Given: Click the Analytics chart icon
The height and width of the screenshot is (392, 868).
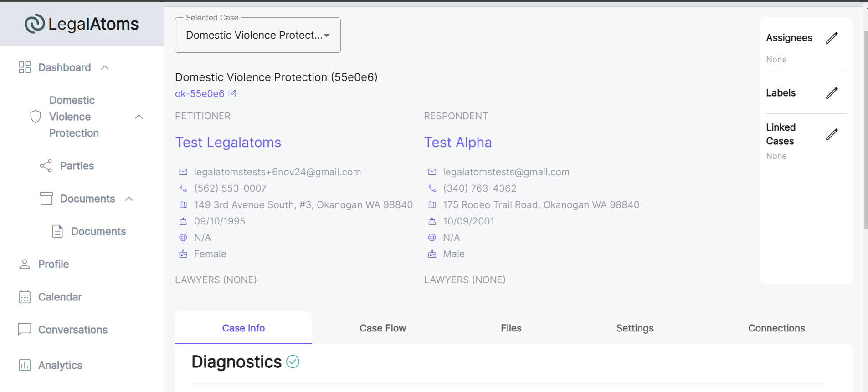Looking at the screenshot, I should (25, 365).
